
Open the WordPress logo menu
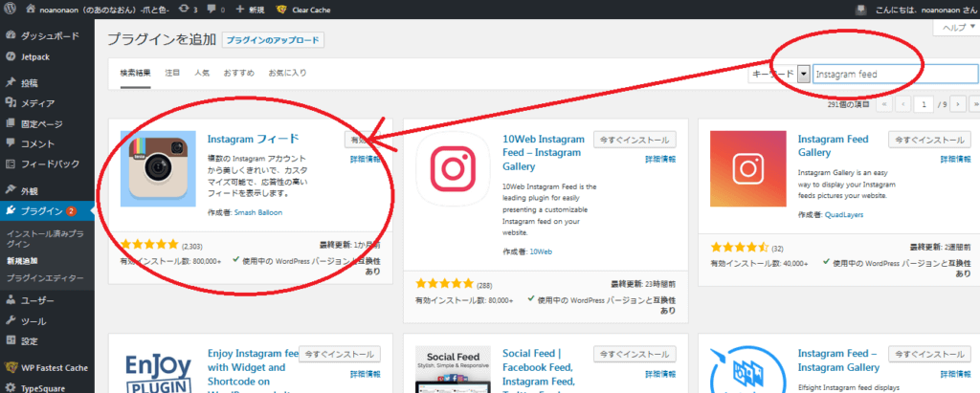10,10
